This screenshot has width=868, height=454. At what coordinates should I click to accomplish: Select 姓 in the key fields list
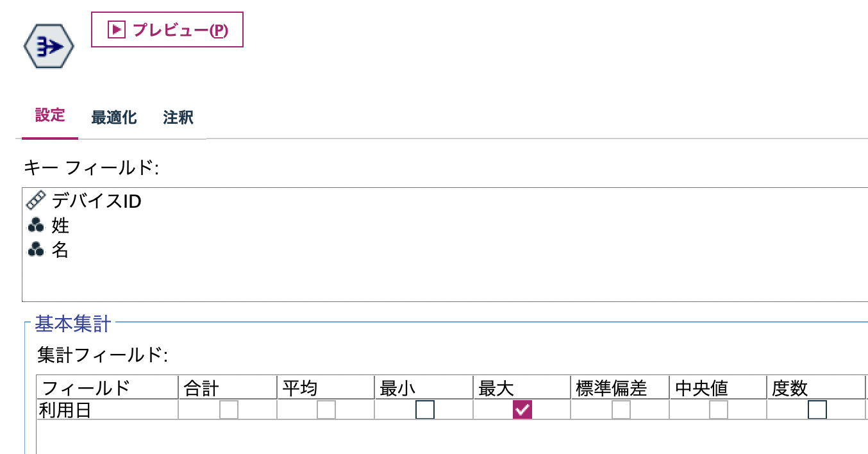pos(61,225)
